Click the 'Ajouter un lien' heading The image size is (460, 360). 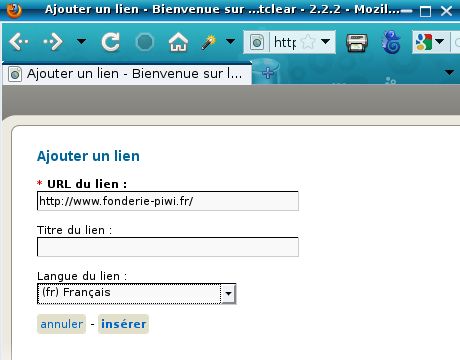[88, 156]
